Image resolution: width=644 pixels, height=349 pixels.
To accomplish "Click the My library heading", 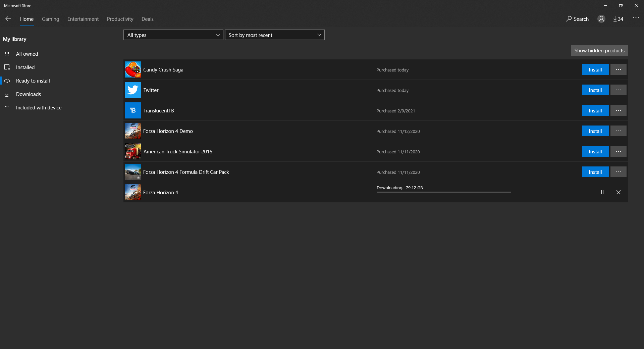I will [x=15, y=39].
